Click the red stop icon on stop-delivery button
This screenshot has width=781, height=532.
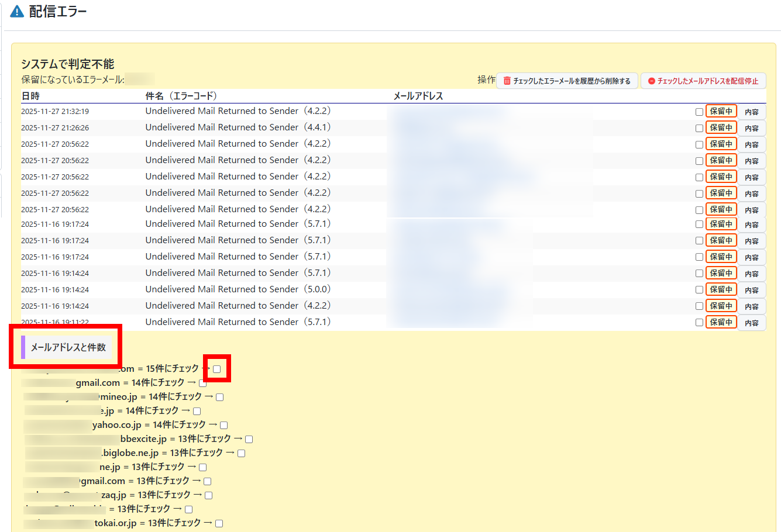(x=651, y=81)
